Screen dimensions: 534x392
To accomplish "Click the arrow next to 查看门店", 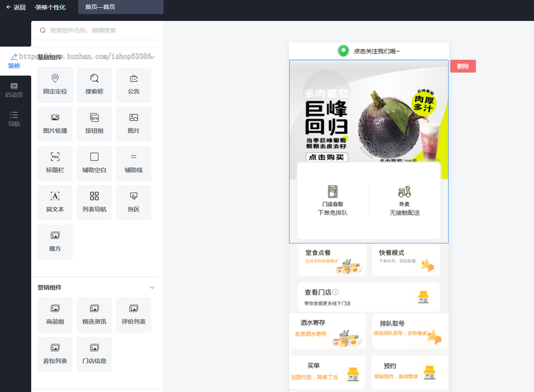I will (336, 292).
